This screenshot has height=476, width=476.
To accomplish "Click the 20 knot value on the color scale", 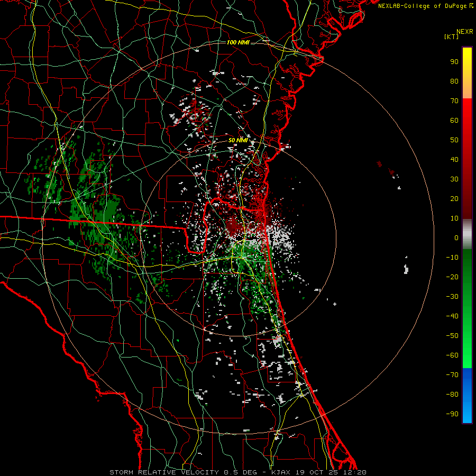I will click(454, 198).
